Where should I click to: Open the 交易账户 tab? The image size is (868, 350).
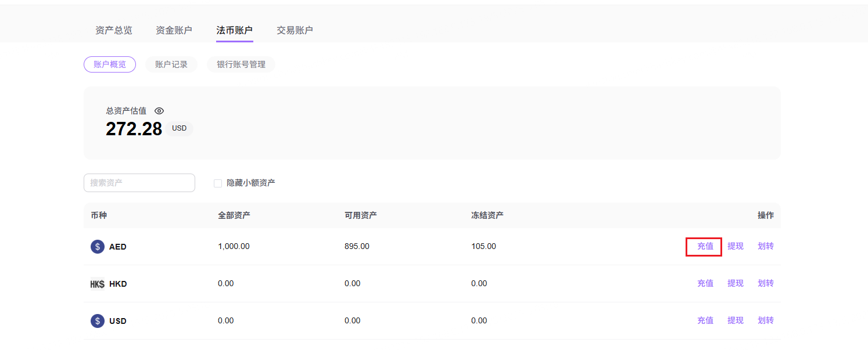pos(295,30)
